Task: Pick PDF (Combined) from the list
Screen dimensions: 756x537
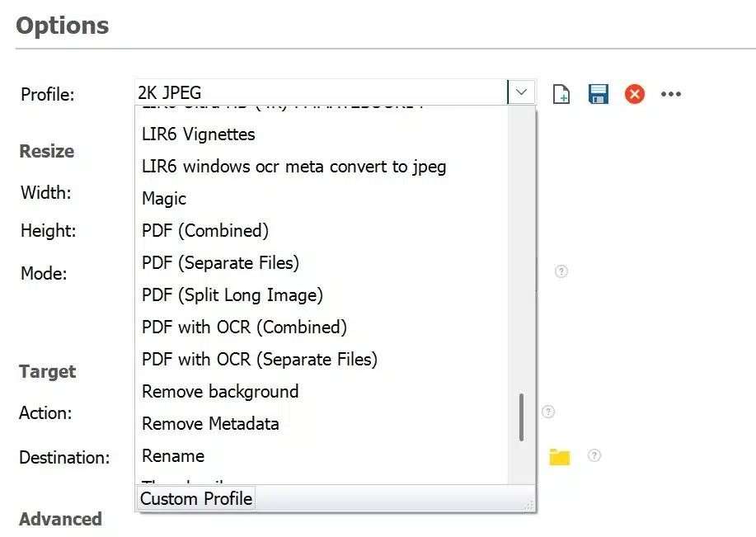Action: 205,231
